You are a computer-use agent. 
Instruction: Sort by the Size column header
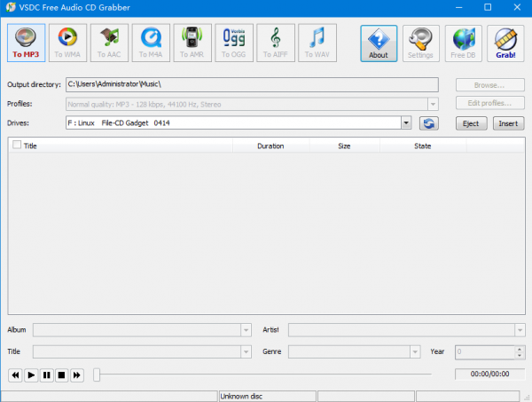[344, 146]
